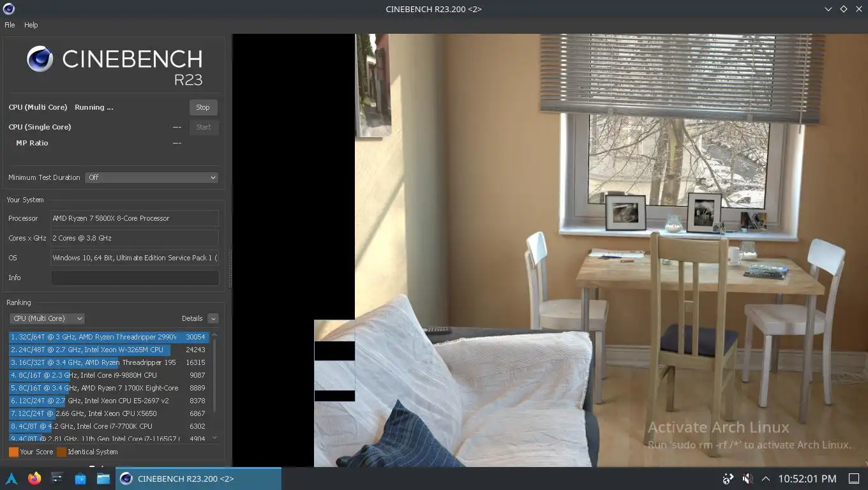Select the Xeon CPU E5-2697 v2 row
Screen dimensions: 868x490
click(108, 401)
